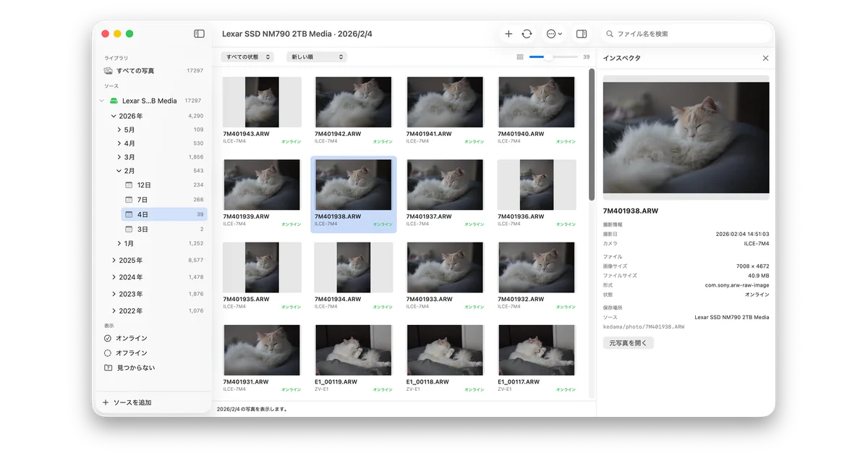868x456 pixels.
Task: Collapse the 2026年 folder
Action: [x=114, y=116]
